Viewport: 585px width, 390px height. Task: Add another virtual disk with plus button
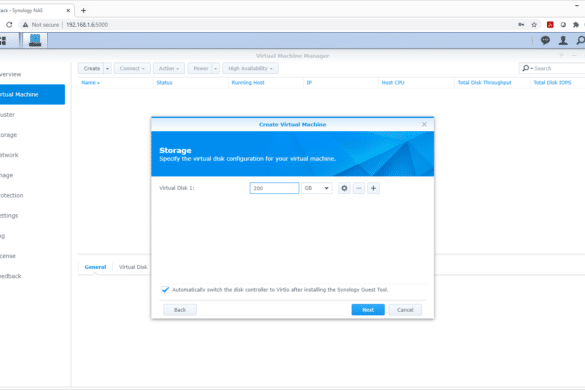pyautogui.click(x=373, y=188)
